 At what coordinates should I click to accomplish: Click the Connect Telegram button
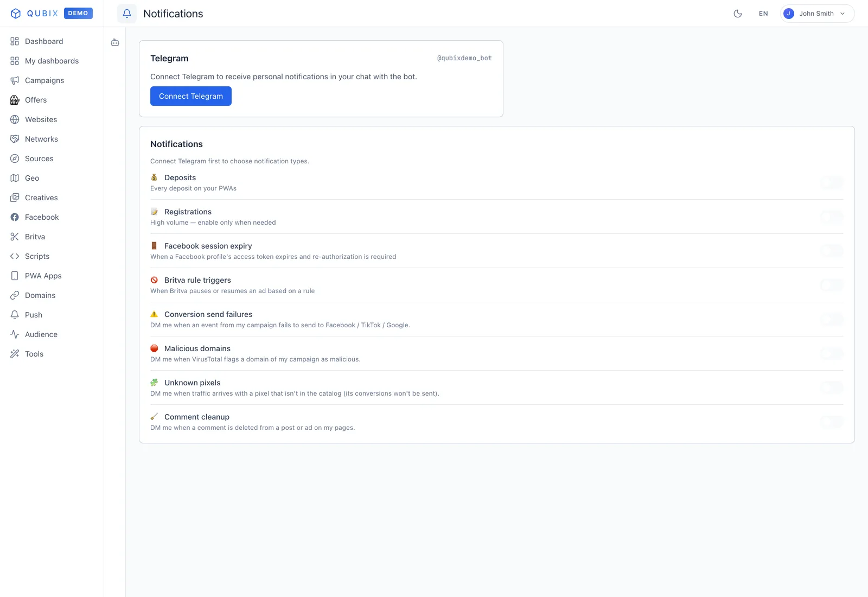[191, 96]
